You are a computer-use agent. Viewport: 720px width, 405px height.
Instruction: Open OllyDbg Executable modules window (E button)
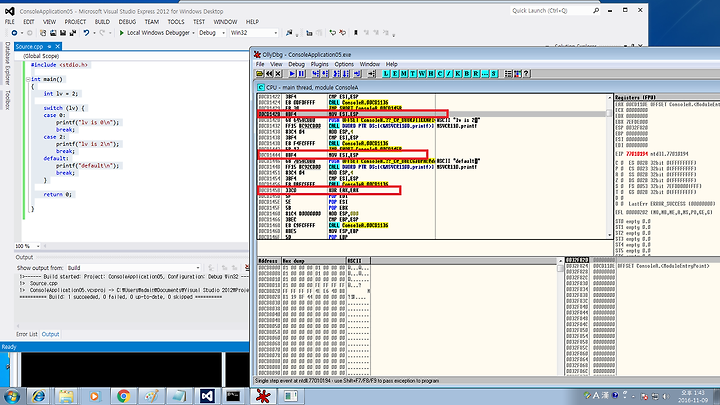pos(394,73)
